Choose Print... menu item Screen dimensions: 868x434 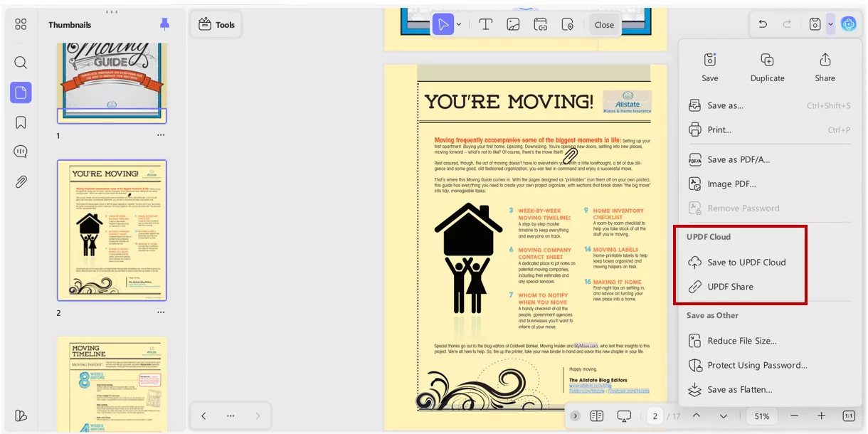[x=770, y=129]
